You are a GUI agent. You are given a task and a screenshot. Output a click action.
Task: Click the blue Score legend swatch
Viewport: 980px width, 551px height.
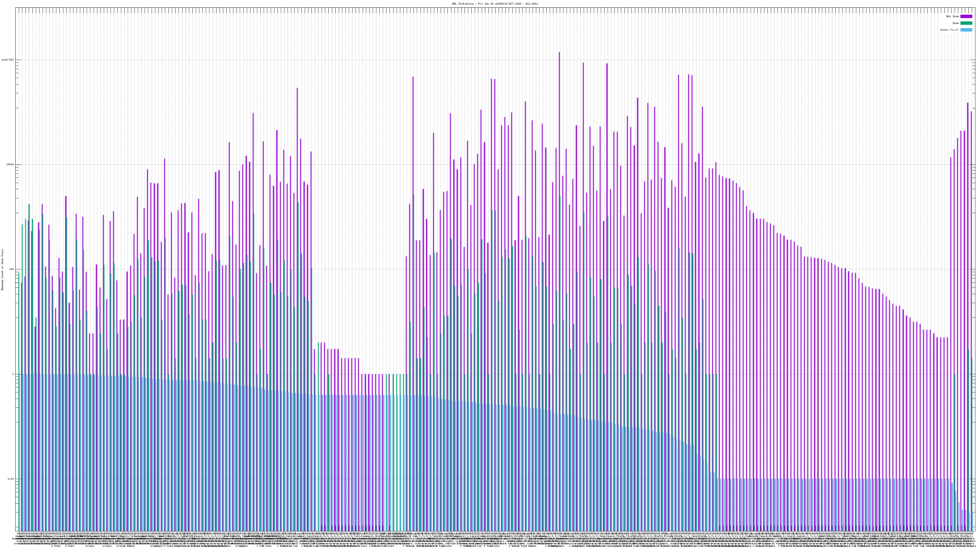(x=966, y=30)
